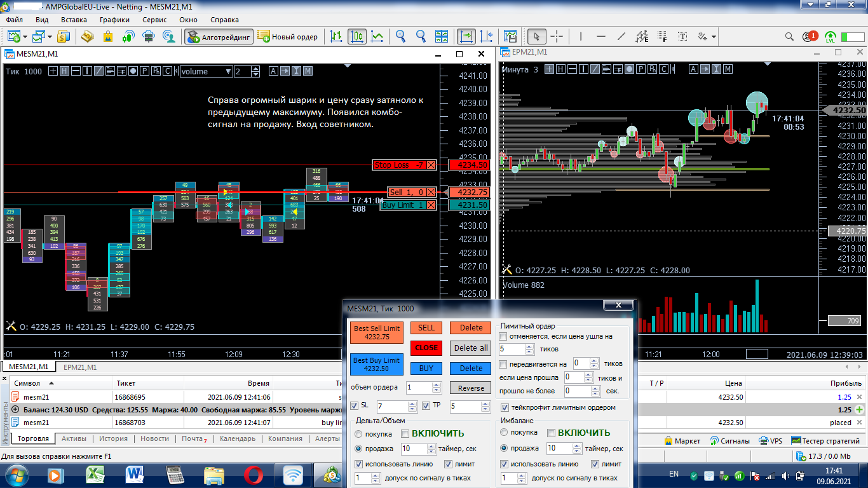Image resolution: width=868 pixels, height=488 pixels.
Task: Select покупка radio in Дельта/Объем group
Action: (x=359, y=433)
